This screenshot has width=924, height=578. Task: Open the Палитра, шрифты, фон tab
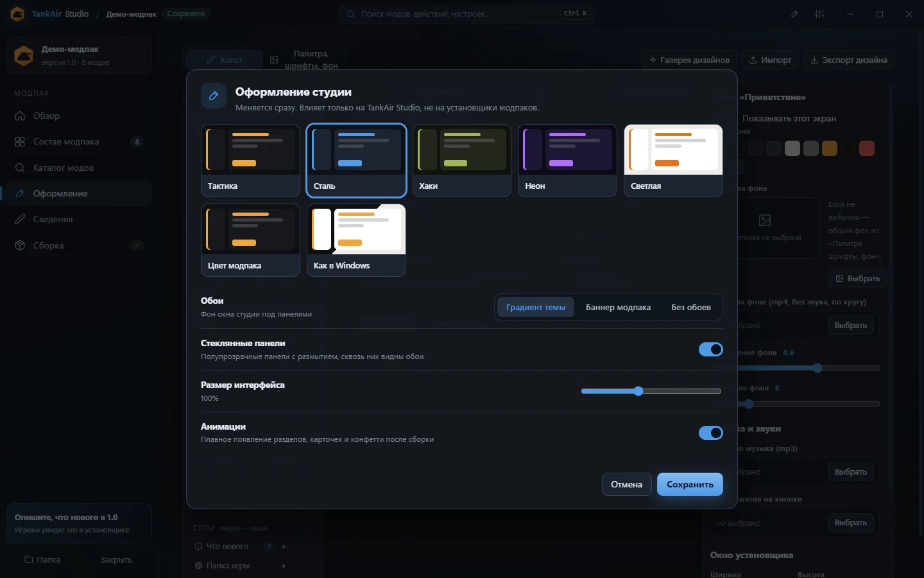(305, 60)
